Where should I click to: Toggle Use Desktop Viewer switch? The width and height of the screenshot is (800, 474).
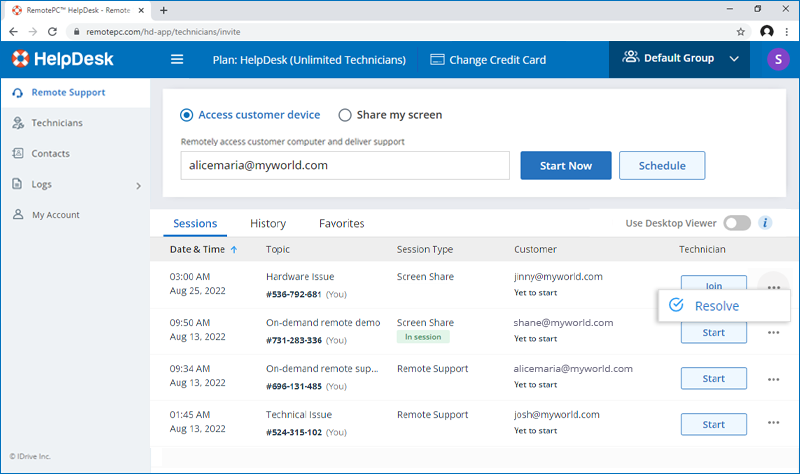coord(737,223)
